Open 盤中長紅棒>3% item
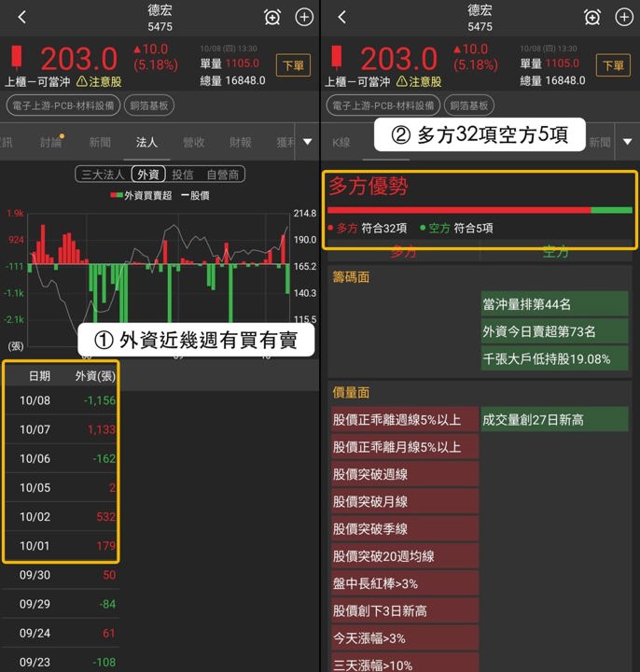Screen dimensions: 640x672 (x=405, y=583)
